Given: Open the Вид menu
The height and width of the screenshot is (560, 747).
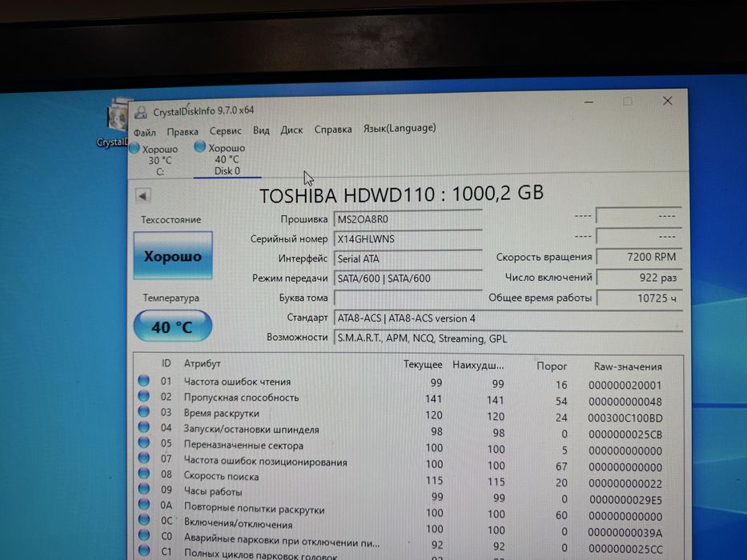Looking at the screenshot, I should point(261,130).
